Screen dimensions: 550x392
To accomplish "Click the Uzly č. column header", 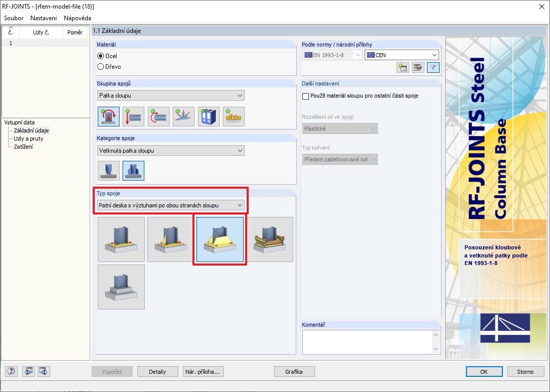I will 41,32.
